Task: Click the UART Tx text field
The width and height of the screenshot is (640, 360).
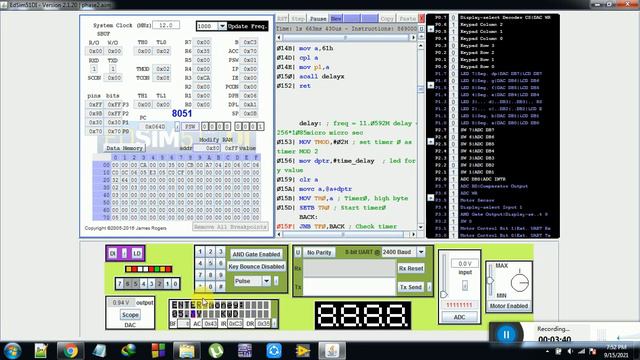Action: tap(349, 287)
